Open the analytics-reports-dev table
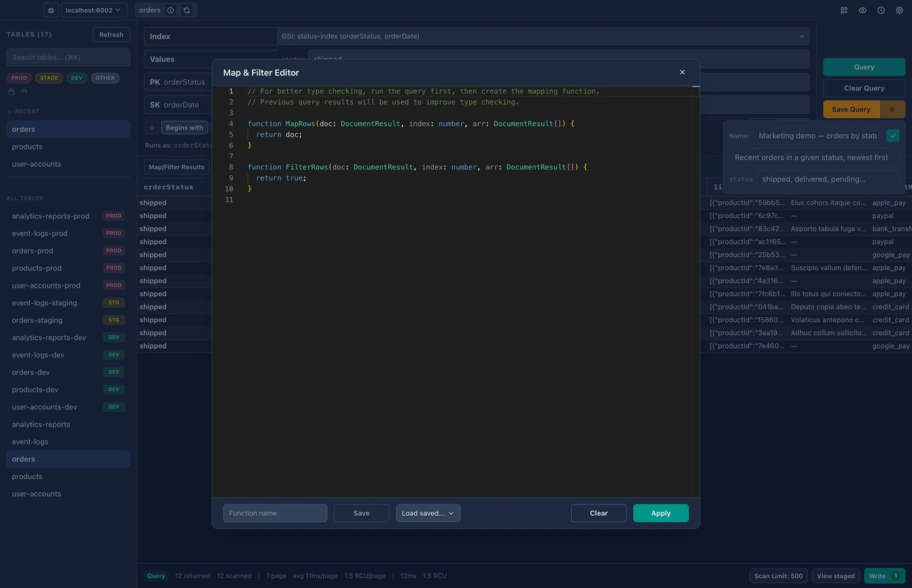The width and height of the screenshot is (912, 588). (x=68, y=338)
